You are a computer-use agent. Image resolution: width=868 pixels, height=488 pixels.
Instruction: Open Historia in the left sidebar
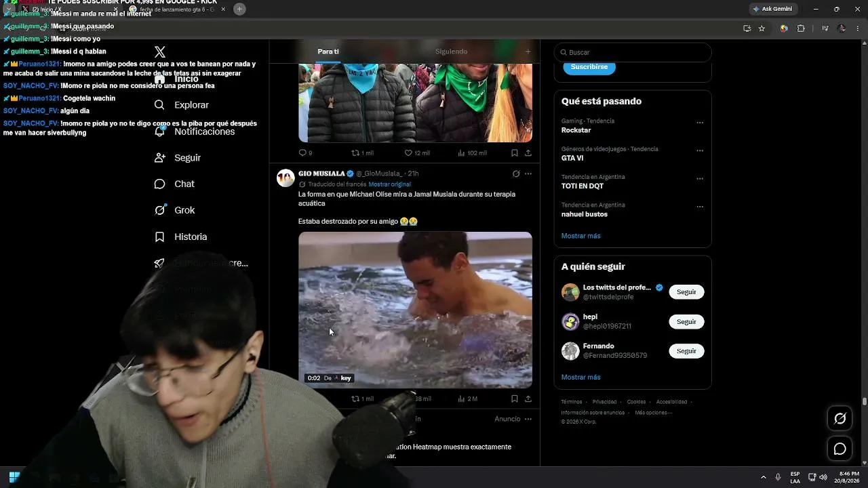pos(181,237)
